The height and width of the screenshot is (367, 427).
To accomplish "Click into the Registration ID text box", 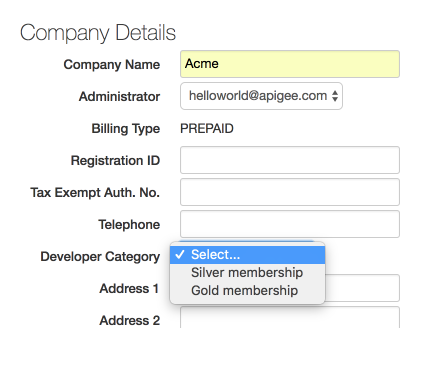I will coord(290,160).
